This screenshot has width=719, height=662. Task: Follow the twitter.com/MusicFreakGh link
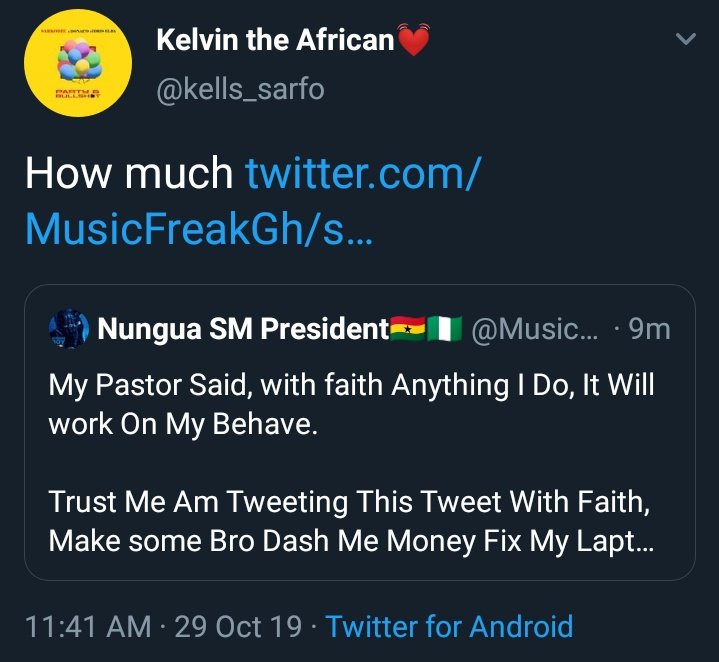coord(250,200)
